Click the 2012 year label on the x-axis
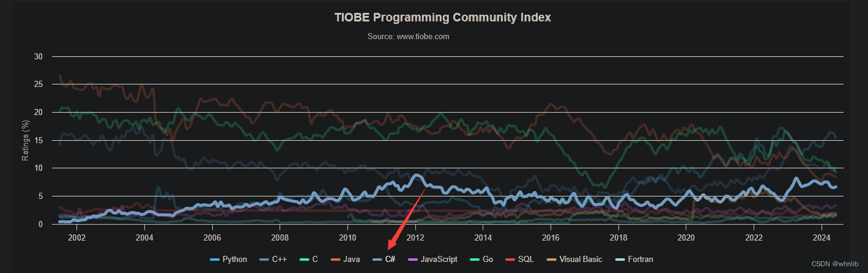This screenshot has height=273, width=868. click(x=415, y=237)
